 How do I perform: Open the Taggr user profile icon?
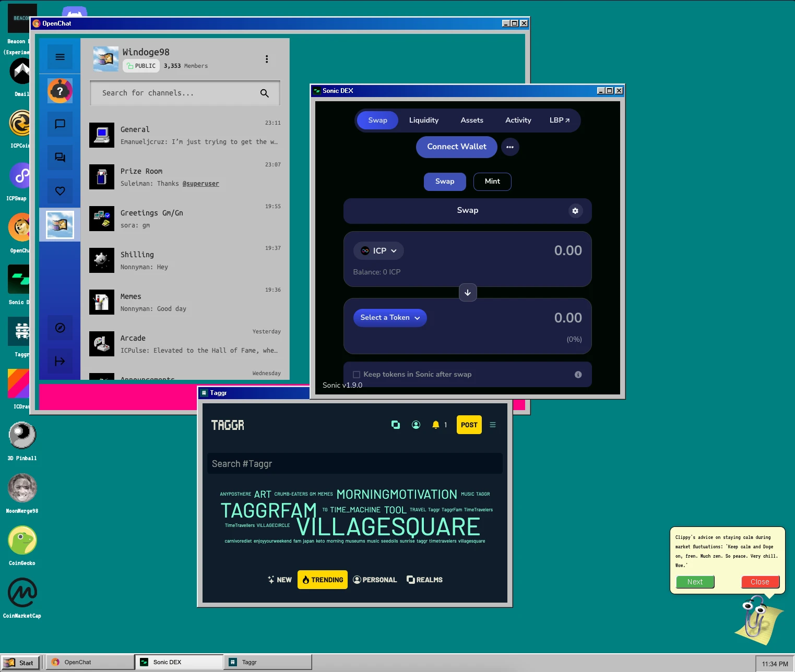pyautogui.click(x=416, y=425)
